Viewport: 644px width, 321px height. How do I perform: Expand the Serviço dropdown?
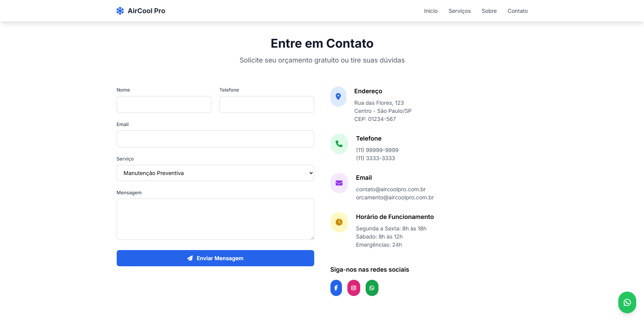click(215, 173)
